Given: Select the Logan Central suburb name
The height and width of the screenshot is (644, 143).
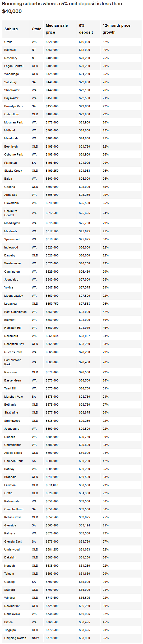Looking at the screenshot, I should pyautogui.click(x=14, y=66).
